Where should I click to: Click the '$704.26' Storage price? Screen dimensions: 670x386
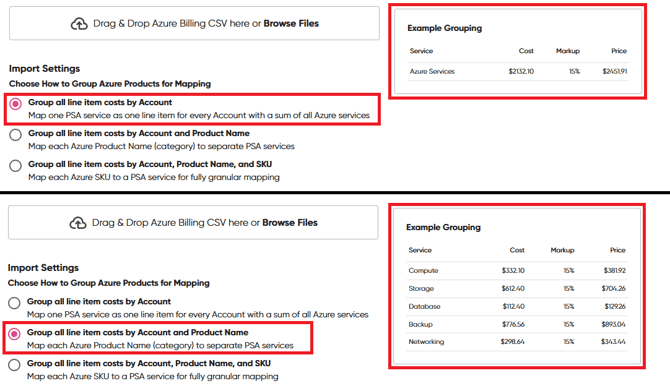(x=614, y=289)
